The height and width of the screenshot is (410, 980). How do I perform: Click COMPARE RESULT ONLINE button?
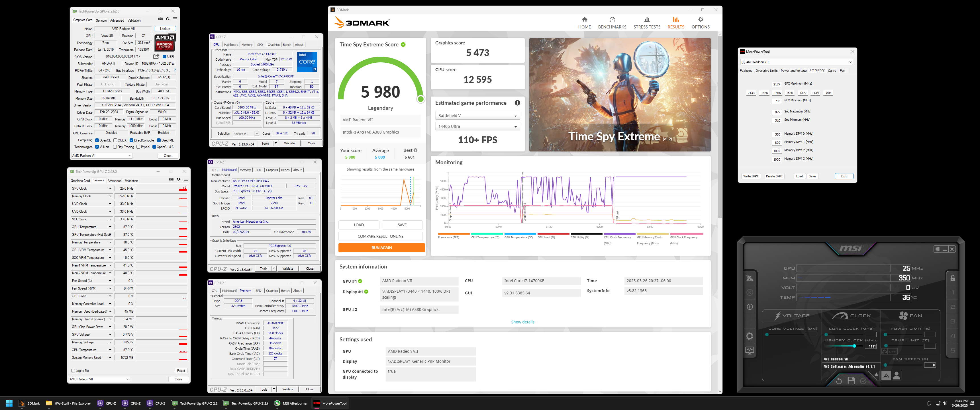click(x=380, y=236)
